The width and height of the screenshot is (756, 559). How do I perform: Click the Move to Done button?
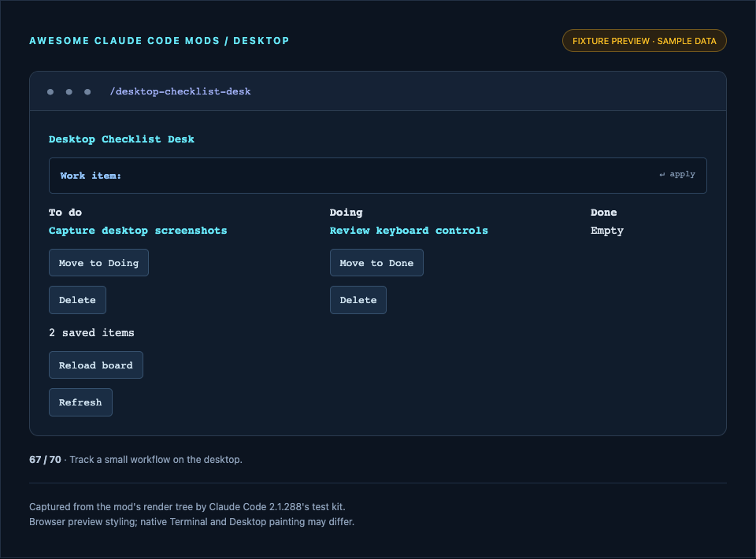coord(376,263)
